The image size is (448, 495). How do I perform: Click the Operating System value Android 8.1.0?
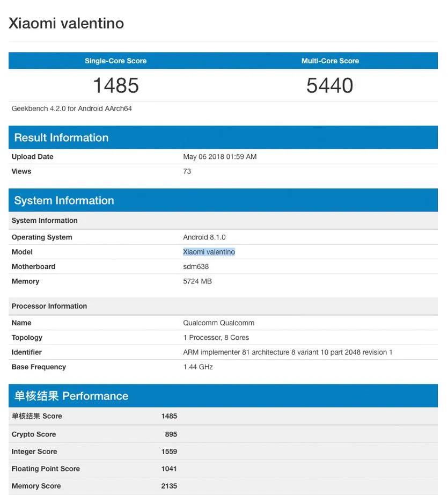(204, 237)
